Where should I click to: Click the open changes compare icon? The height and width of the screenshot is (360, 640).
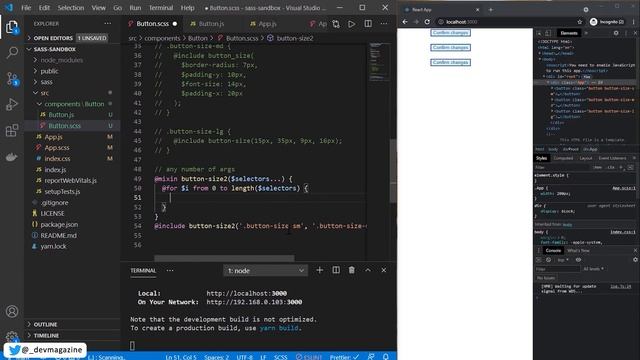click(336, 24)
